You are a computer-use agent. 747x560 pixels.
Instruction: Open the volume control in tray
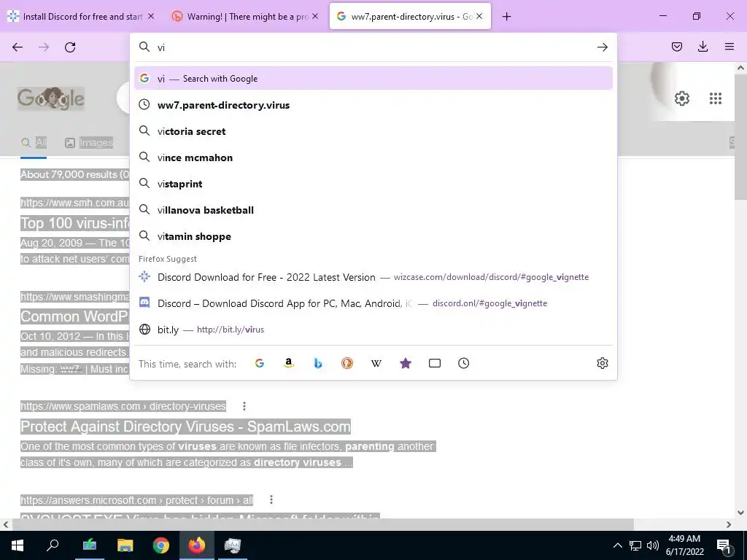point(653,545)
